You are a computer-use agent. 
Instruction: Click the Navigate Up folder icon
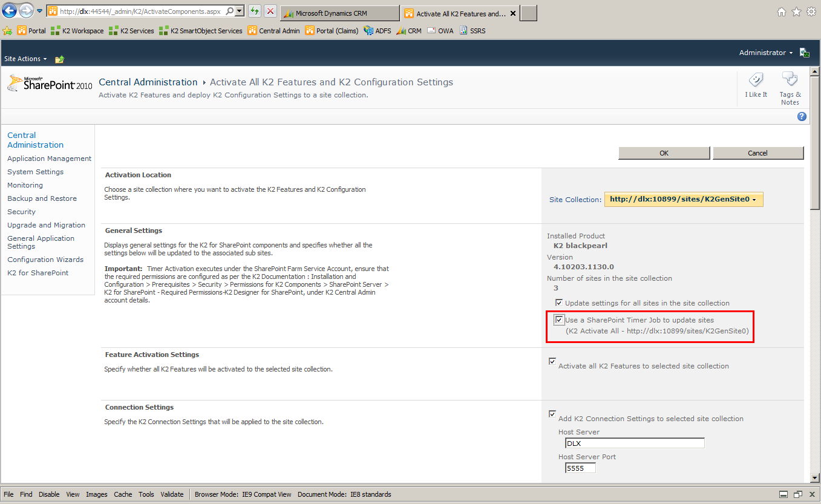click(x=59, y=59)
